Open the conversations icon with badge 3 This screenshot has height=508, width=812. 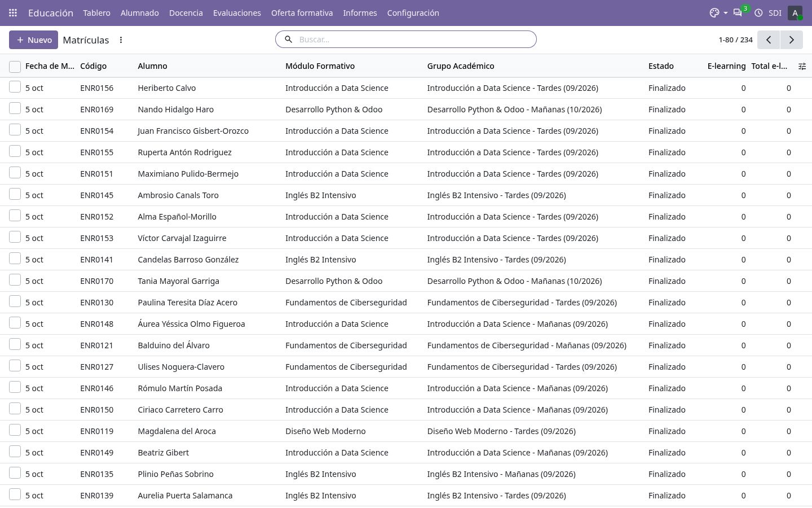pos(738,12)
